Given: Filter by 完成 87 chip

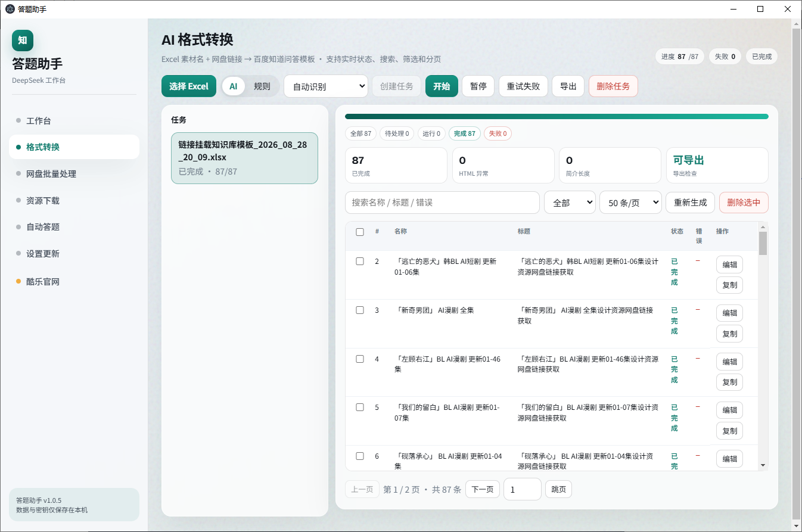Looking at the screenshot, I should point(465,133).
